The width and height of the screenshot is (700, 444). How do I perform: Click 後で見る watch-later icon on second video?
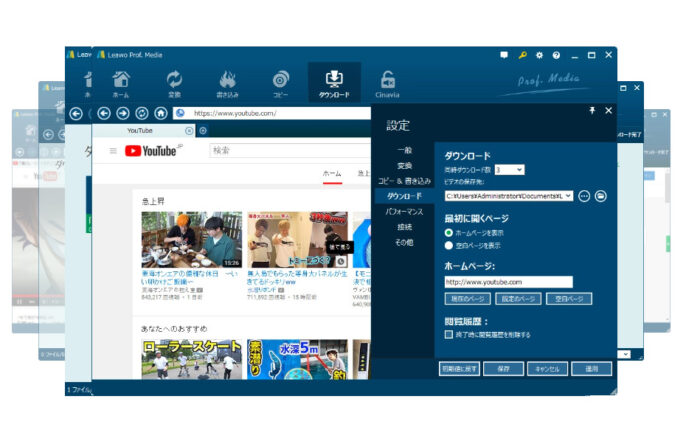point(341,261)
